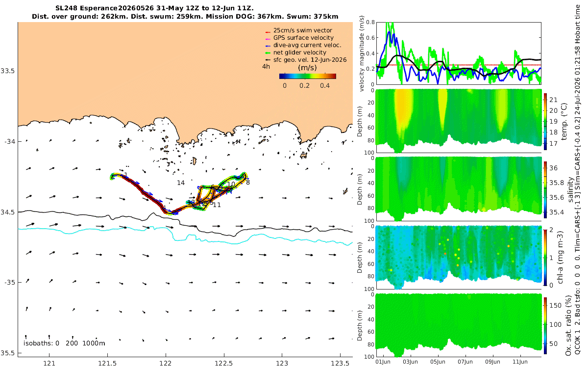588x368 pixels.
Task: Click waypoint label '14' on the map
Action: coord(181,183)
